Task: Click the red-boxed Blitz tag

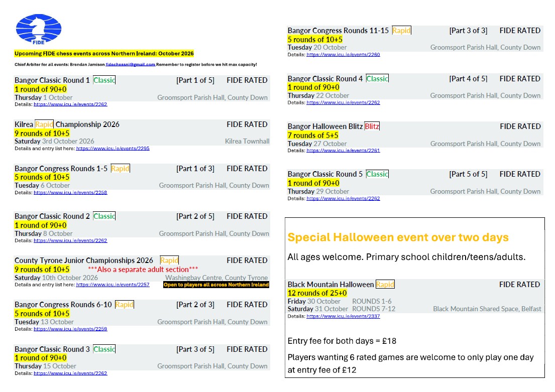Action: (x=372, y=126)
